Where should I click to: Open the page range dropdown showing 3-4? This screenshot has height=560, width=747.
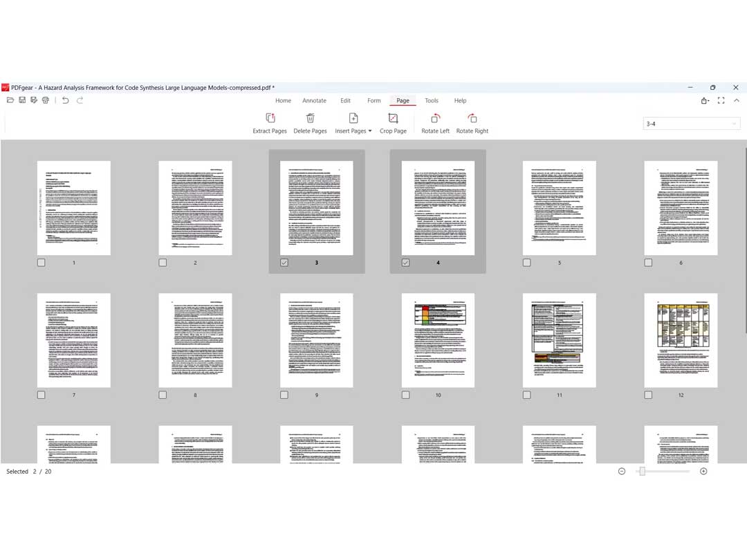691,124
